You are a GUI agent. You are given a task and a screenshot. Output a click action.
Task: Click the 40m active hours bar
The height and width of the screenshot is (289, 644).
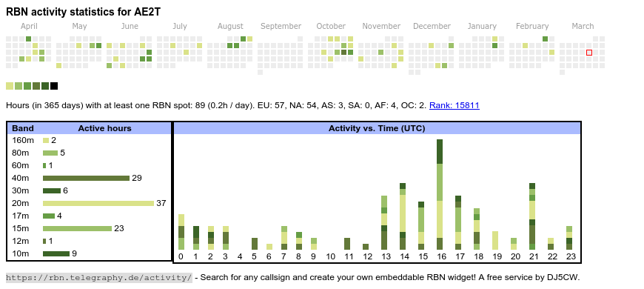click(x=87, y=178)
